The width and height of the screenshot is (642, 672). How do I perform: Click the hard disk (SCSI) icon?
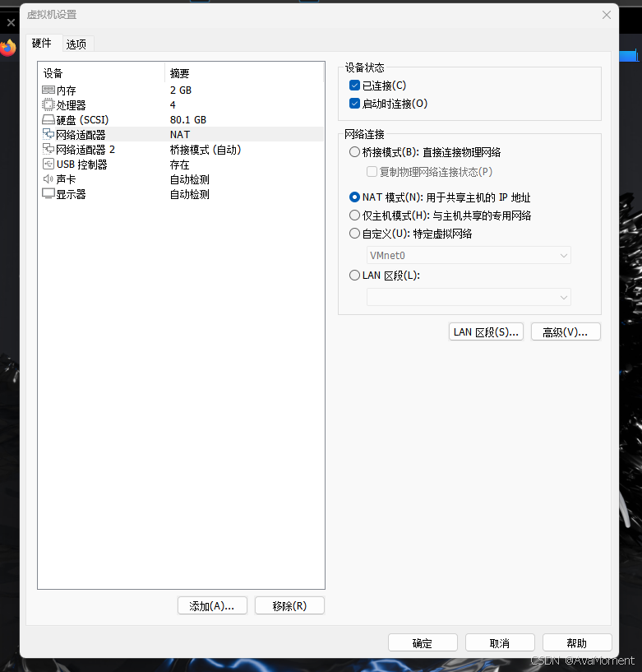point(48,119)
